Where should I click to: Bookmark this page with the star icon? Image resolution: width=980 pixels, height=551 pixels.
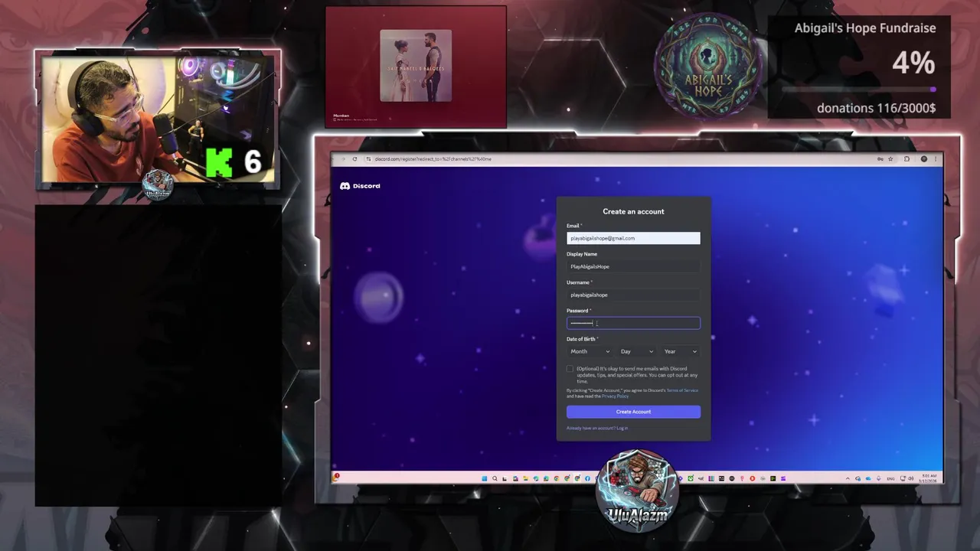click(890, 159)
